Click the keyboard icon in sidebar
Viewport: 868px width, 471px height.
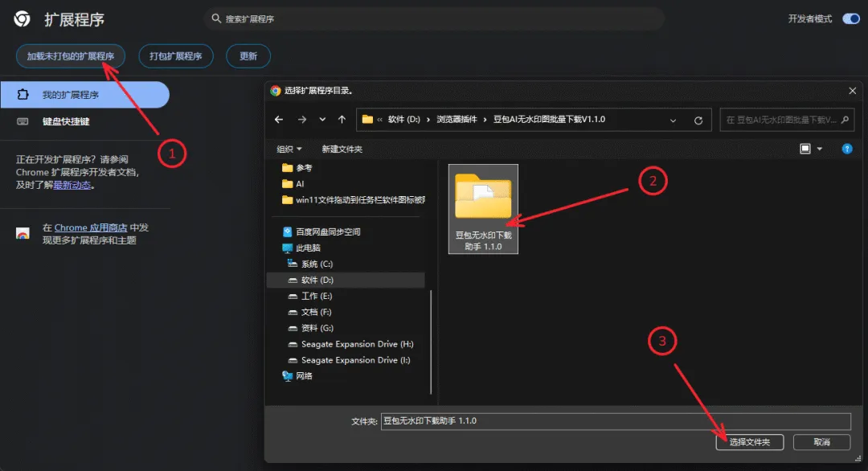(x=23, y=121)
